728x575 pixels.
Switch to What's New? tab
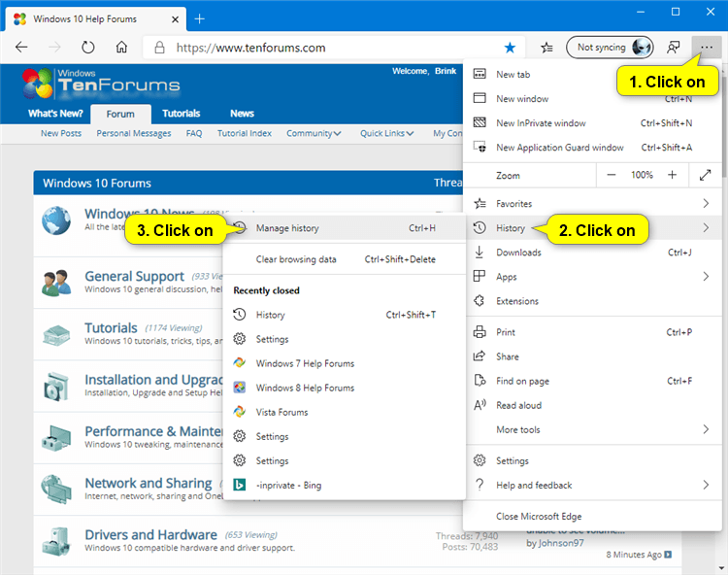pos(55,114)
